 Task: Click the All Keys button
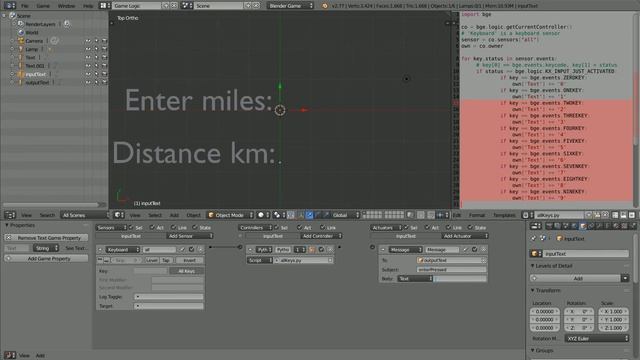click(x=186, y=271)
